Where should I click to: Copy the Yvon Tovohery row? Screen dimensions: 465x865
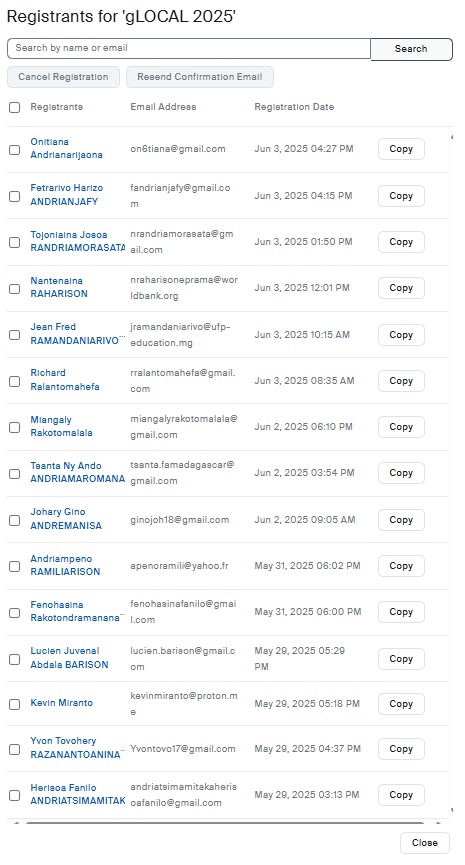pos(401,749)
